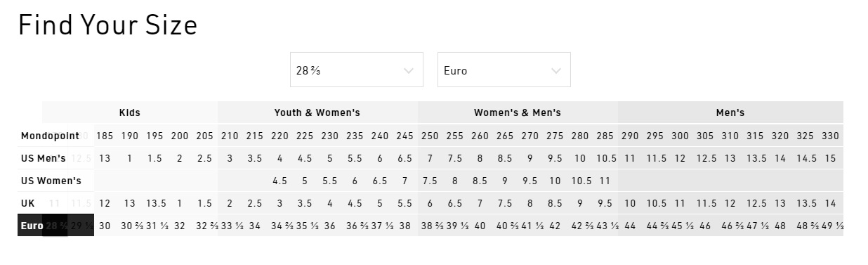
Task: Click the chevron arrow in the Euro dropdown
Action: click(x=556, y=70)
